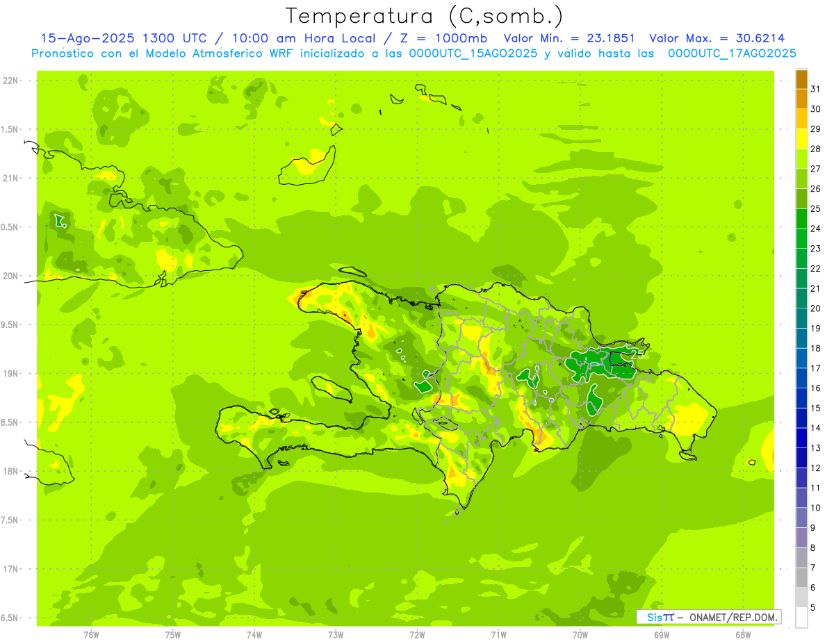Screen dimensions: 834x644
Task: Click 'Valor Max. = 30.6214' text
Action: tap(717, 38)
